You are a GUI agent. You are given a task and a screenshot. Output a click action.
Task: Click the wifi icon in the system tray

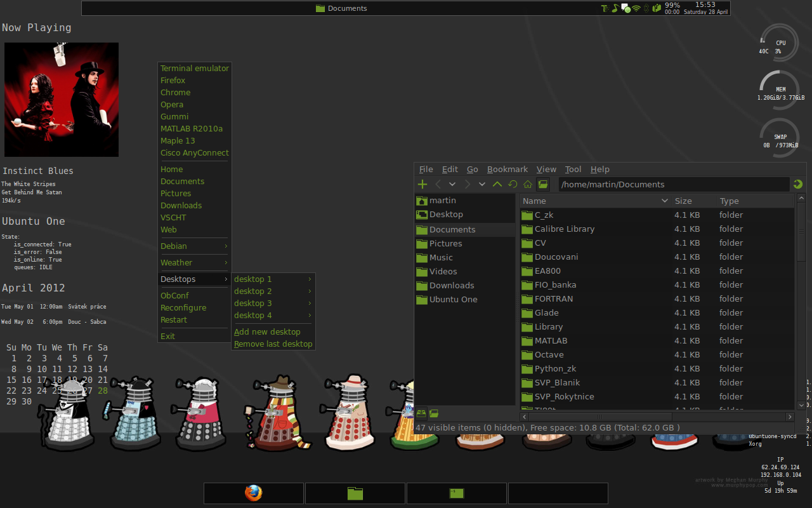[636, 8]
